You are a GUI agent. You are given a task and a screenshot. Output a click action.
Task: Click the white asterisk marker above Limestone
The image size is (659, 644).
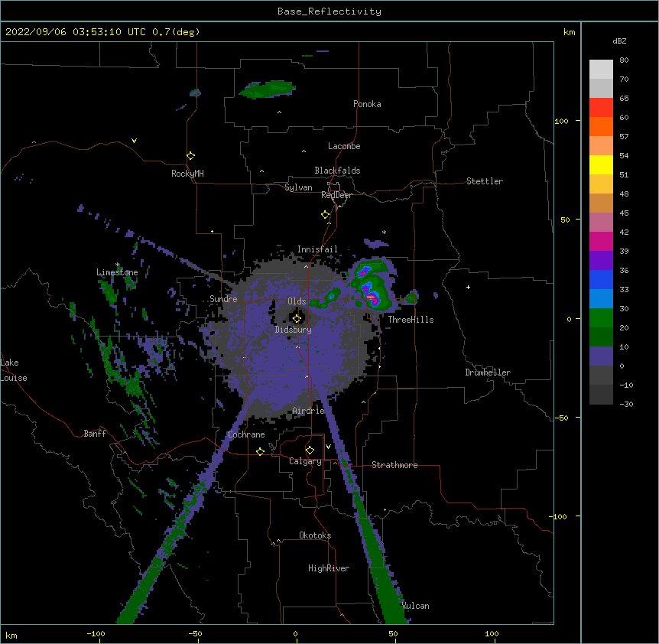[x=118, y=265]
